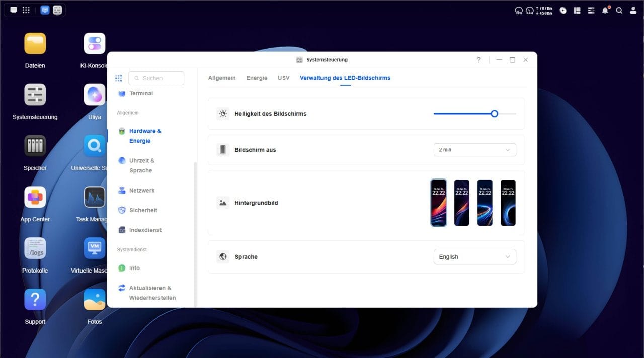Click the screen brightness slider handle
The image size is (644, 358).
495,114
